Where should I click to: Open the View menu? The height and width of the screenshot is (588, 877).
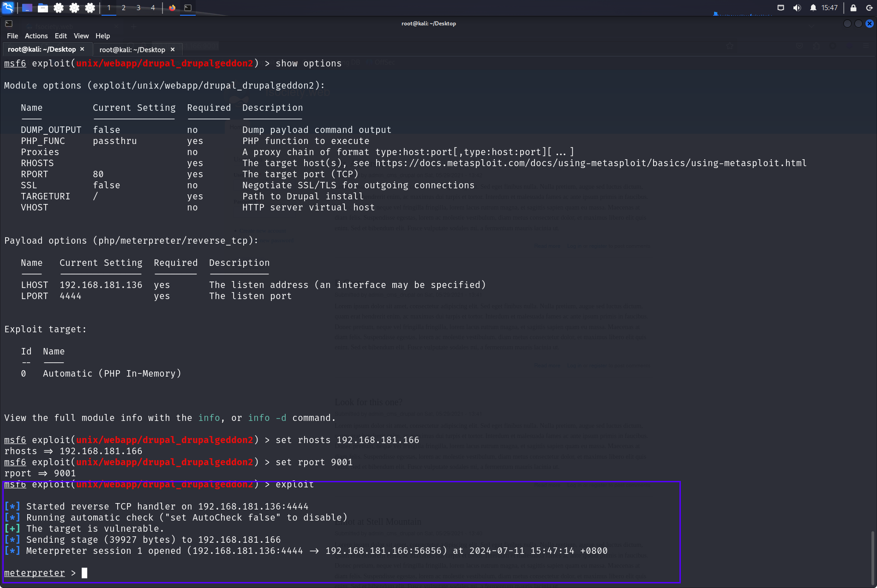(x=81, y=36)
